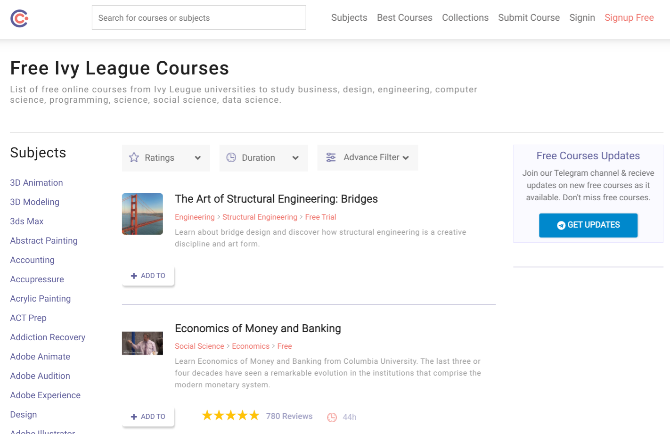This screenshot has height=434, width=670.
Task: Click the 44h duration text
Action: (349, 417)
